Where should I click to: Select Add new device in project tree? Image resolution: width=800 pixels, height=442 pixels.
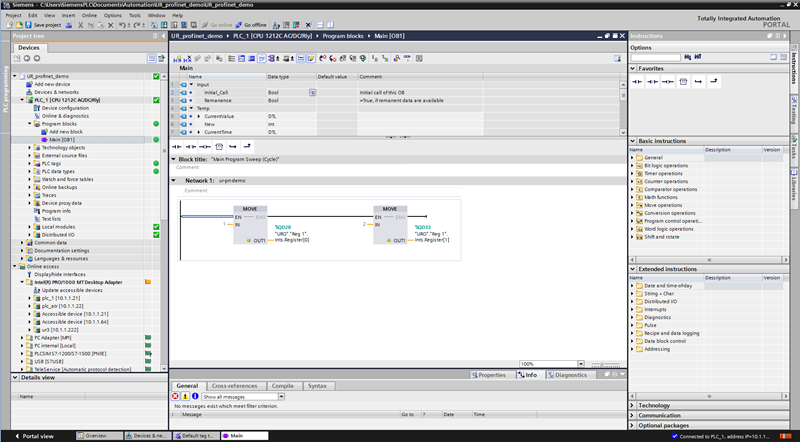point(52,84)
